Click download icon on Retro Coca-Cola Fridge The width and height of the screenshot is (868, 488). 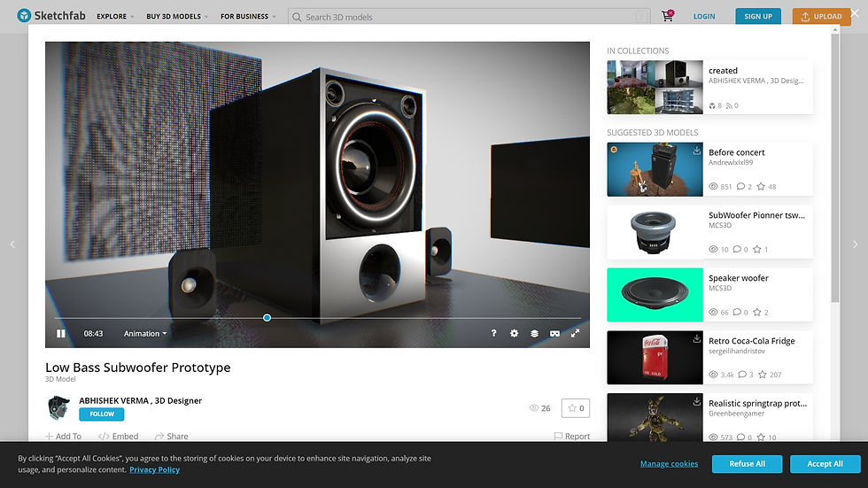tap(696, 338)
